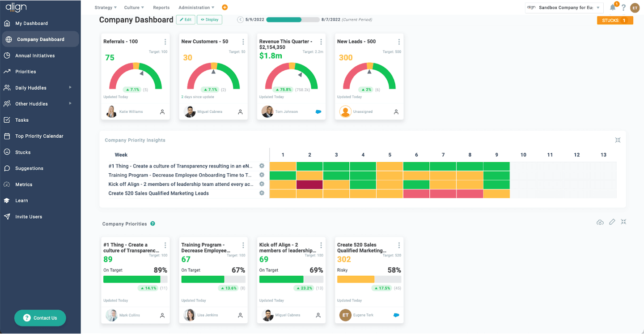Click the Edit button beside Company Dashboard

pos(186,20)
